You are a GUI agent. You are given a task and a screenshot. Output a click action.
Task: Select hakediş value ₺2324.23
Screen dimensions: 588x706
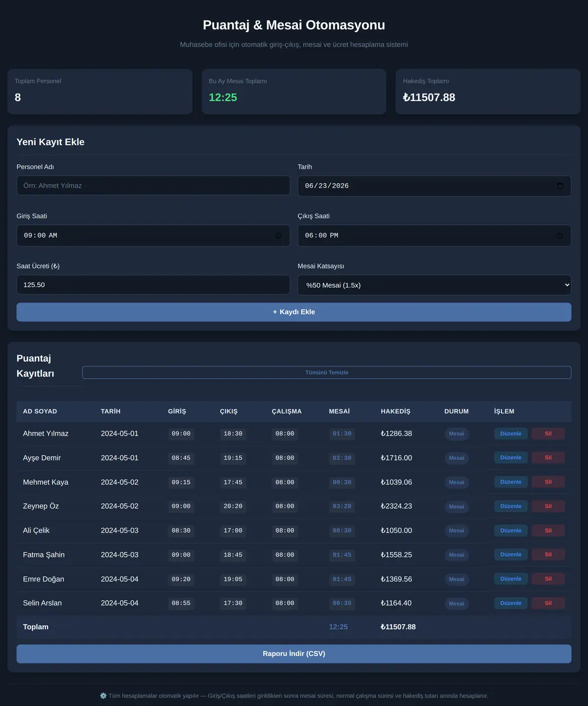coord(396,506)
